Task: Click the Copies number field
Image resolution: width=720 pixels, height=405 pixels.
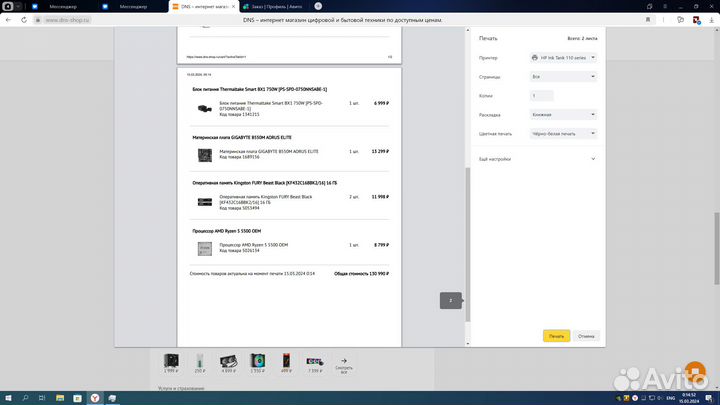Action: (x=541, y=96)
